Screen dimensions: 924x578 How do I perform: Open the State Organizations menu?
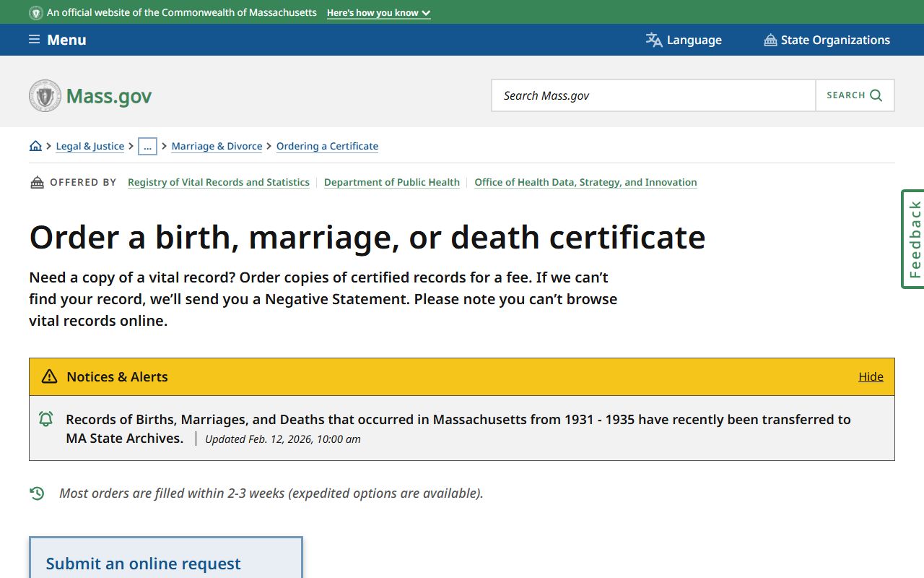pos(827,40)
